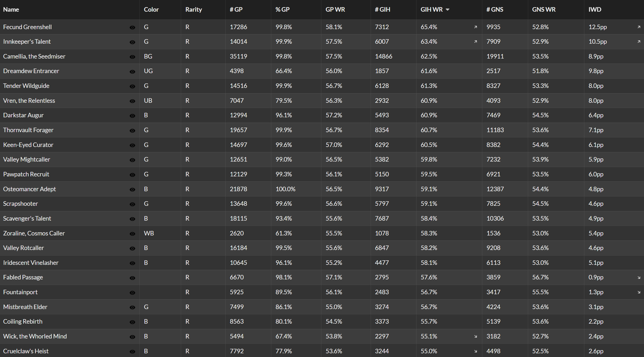Click the sort arrow on GIH WR column header
The height and width of the screenshot is (357, 644).
point(448,10)
